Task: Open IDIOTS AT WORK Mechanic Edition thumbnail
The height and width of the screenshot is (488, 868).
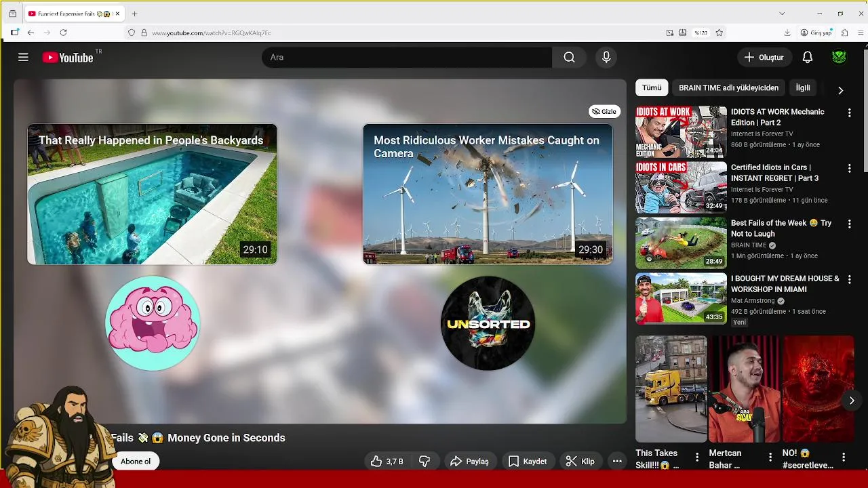Action: (681, 131)
